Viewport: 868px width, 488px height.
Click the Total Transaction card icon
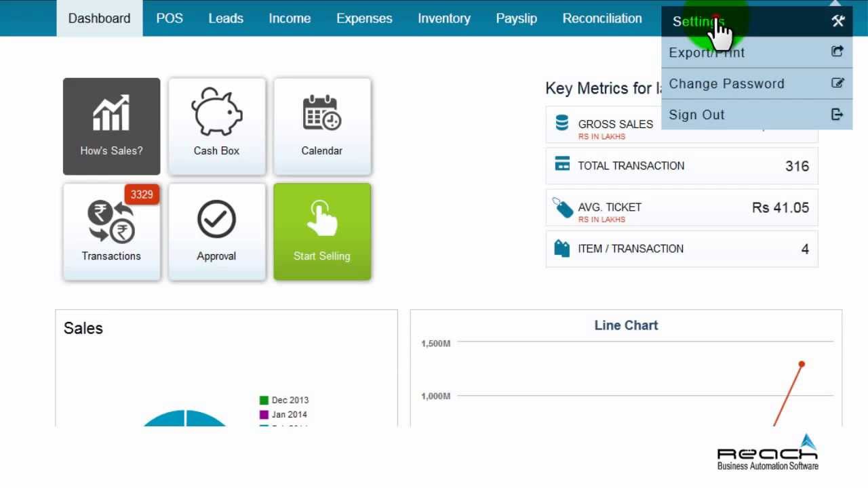click(562, 163)
